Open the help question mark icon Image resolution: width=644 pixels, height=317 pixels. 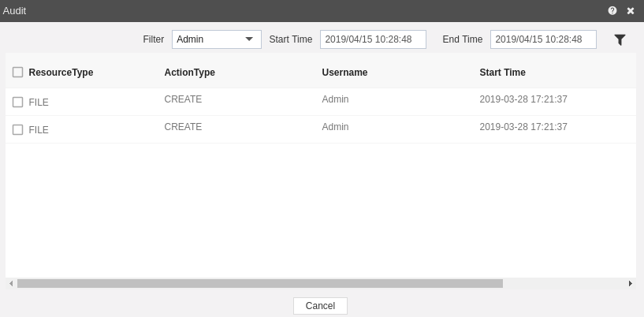(612, 11)
